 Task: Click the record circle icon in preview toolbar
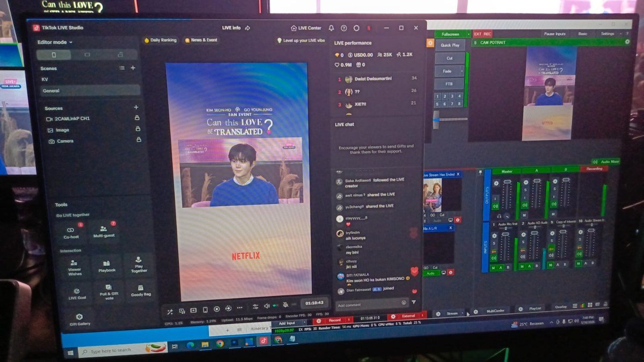(216, 309)
